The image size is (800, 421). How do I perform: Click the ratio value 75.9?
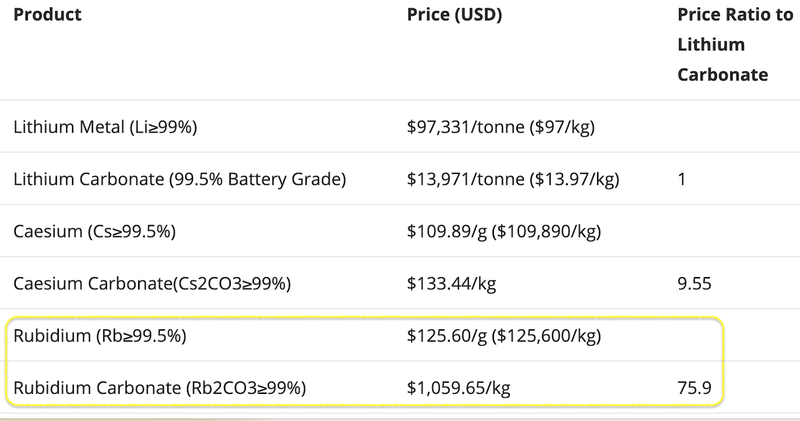pos(694,388)
